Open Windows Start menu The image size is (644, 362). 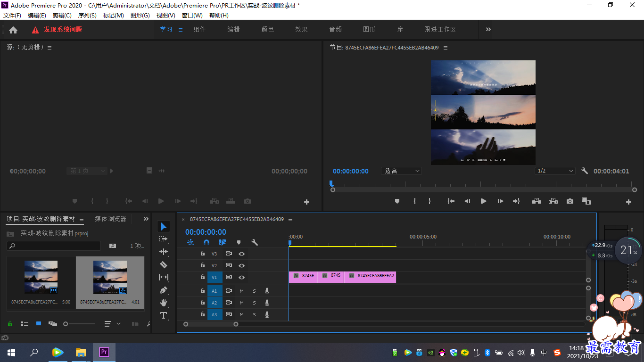click(x=11, y=353)
